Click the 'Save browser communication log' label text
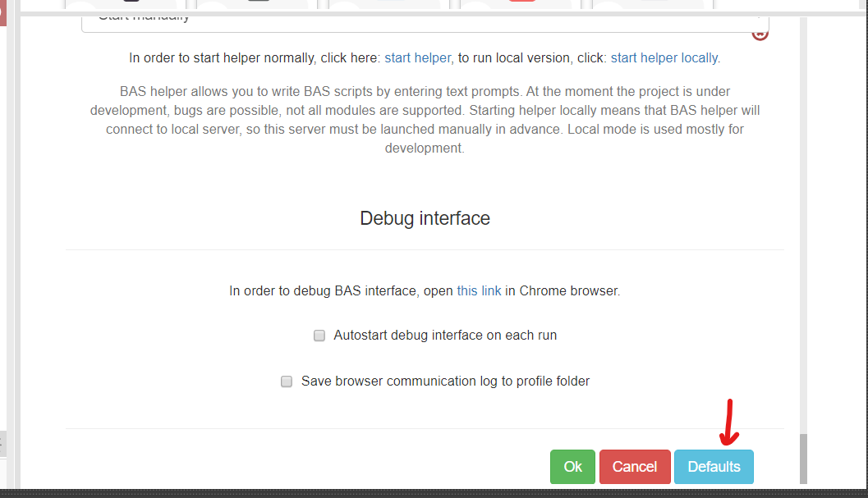 (445, 381)
